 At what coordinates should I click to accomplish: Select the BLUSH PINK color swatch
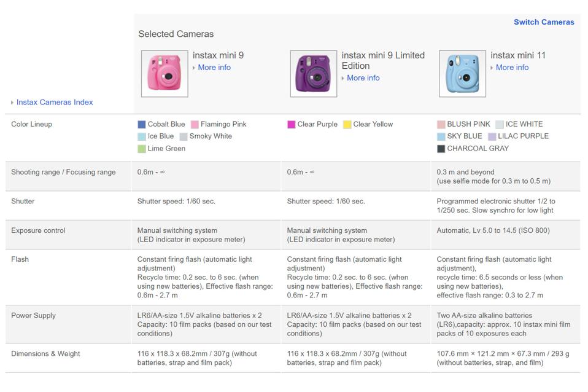click(x=441, y=124)
